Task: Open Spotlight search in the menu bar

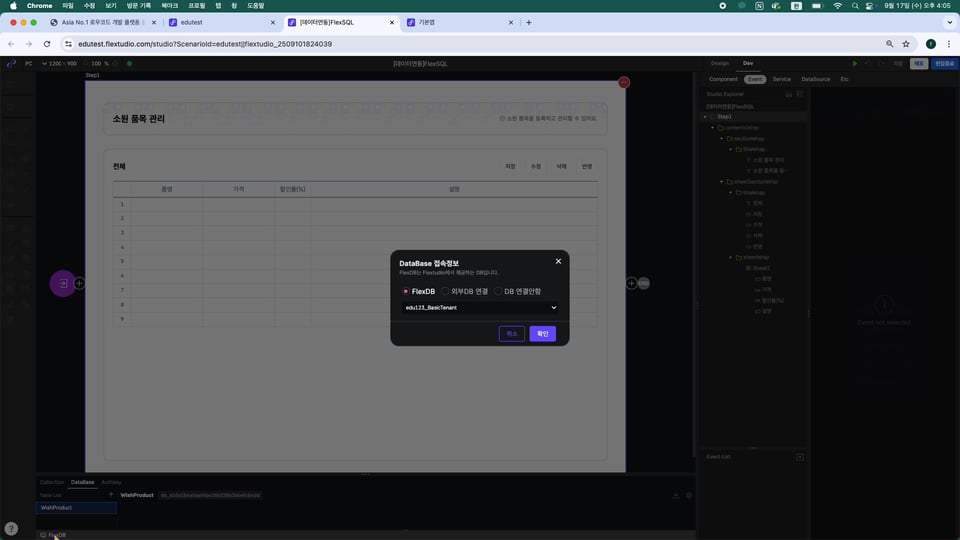Action: (x=855, y=6)
